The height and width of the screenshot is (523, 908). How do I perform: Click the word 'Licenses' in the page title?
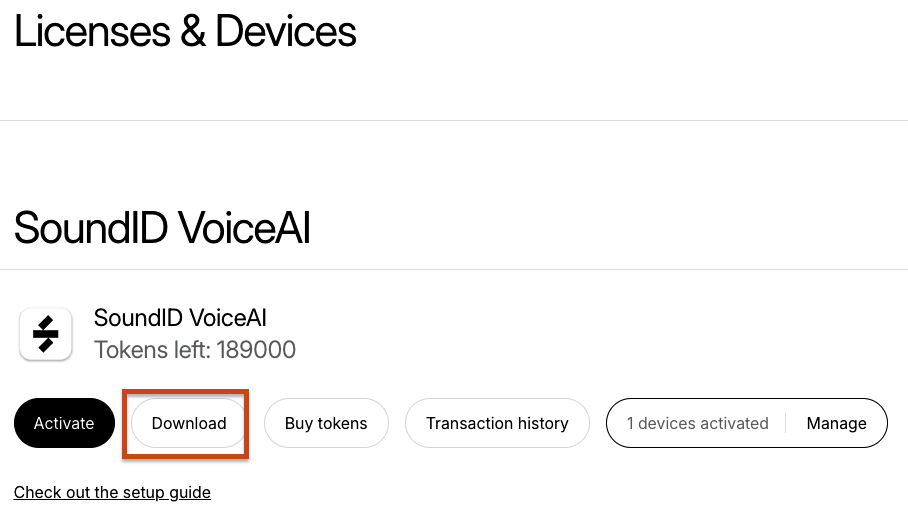[x=92, y=31]
